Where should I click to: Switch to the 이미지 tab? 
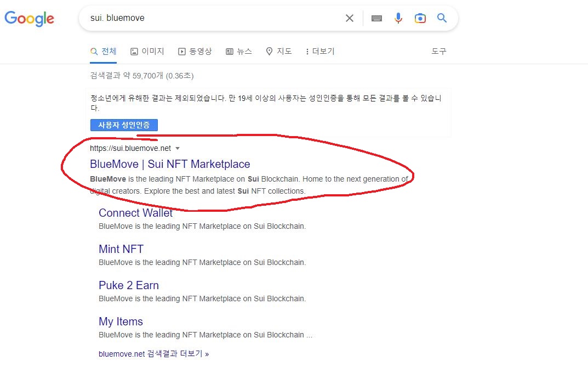pyautogui.click(x=147, y=52)
